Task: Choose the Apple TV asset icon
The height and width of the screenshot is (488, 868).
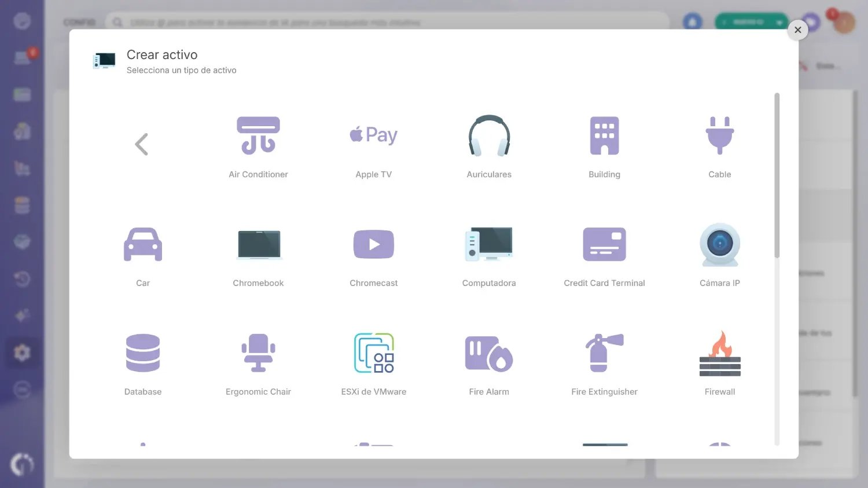Action: click(x=374, y=135)
